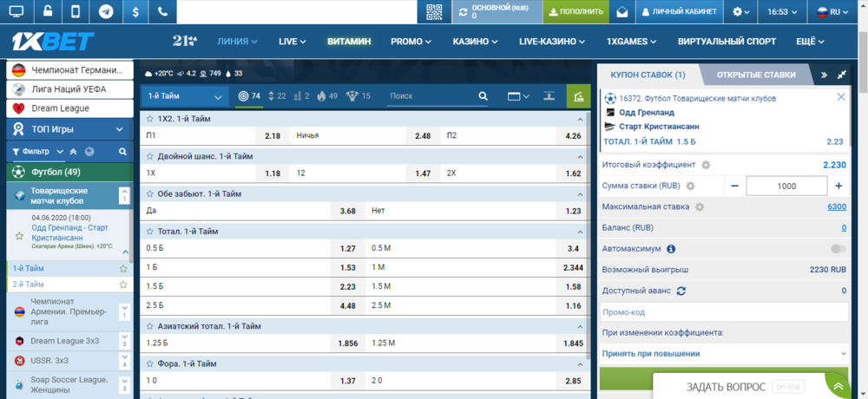
Task: Click the collapse-all markets icon
Action: pos(549,95)
